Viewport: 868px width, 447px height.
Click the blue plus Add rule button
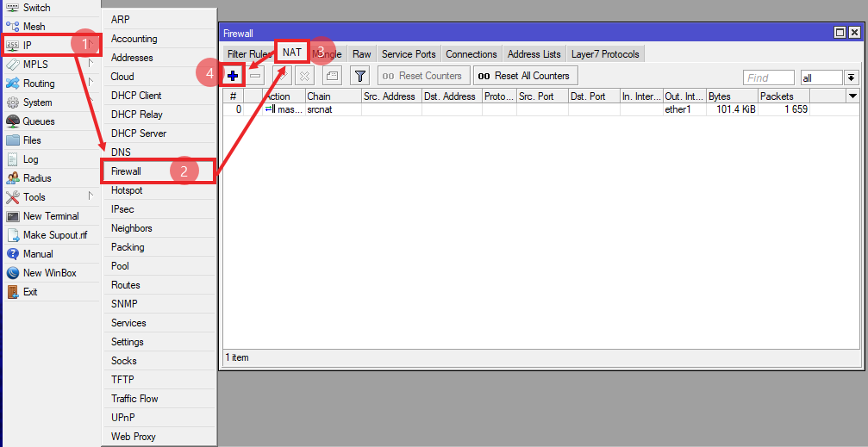point(233,76)
